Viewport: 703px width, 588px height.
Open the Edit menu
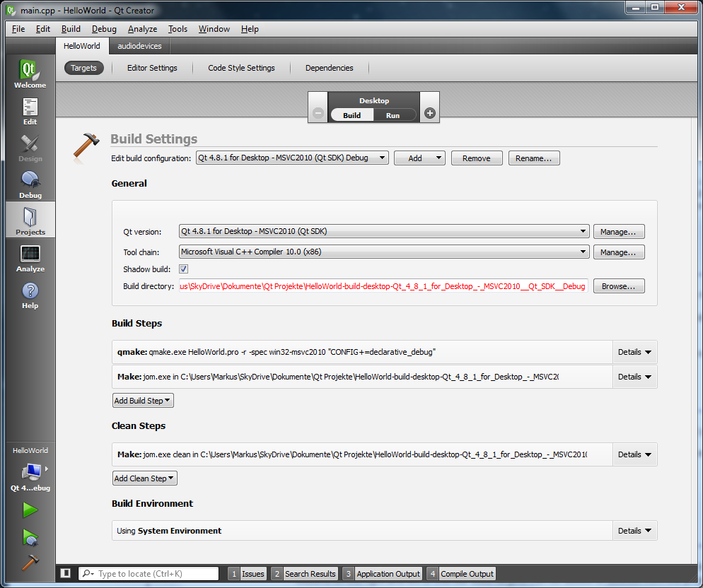tap(43, 29)
